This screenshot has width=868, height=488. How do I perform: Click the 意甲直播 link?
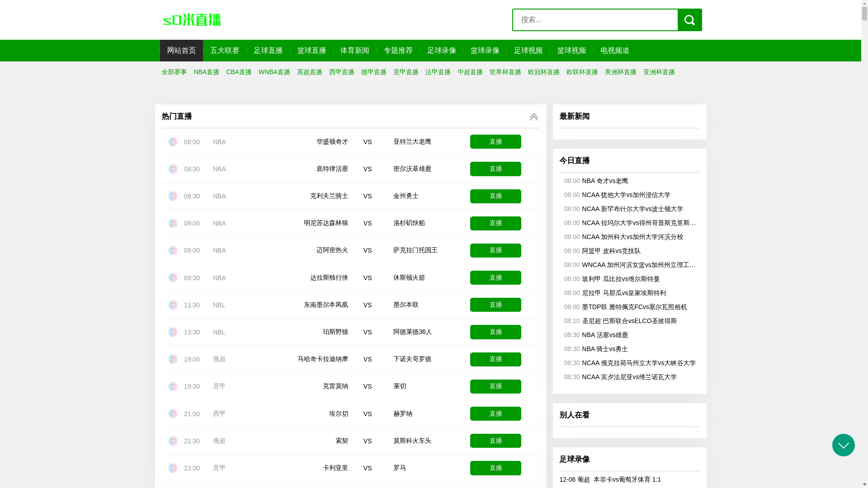tap(406, 72)
